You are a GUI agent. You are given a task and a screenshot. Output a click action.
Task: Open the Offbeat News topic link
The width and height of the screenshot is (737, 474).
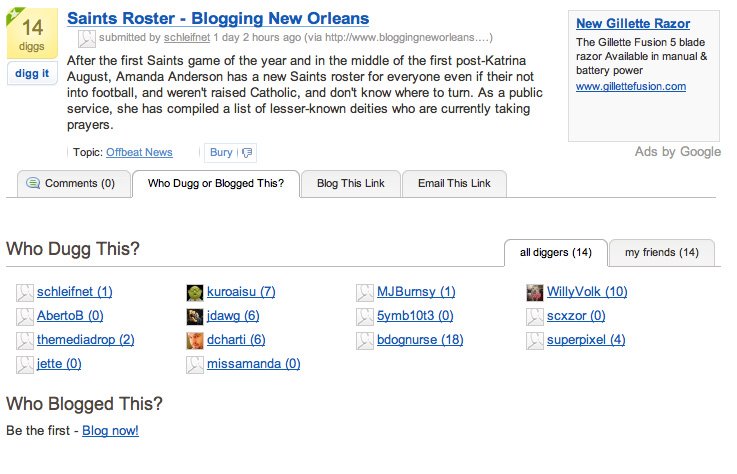[139, 153]
